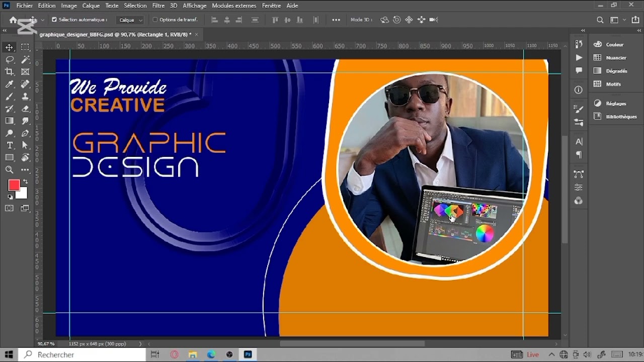Screen dimensions: 644x362
Task: Expand the right dock panels
Action: coord(639,31)
